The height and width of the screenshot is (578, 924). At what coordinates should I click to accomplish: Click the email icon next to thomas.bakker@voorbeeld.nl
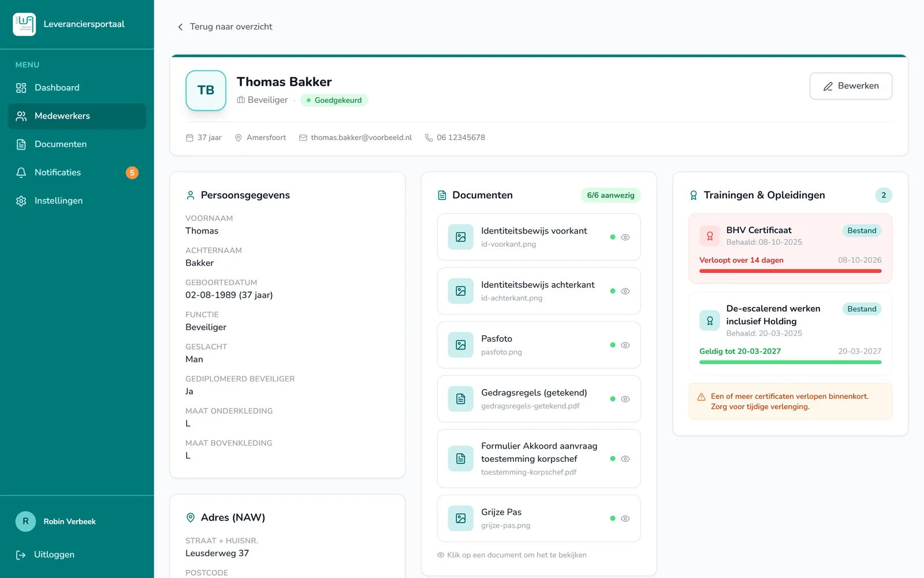(303, 138)
